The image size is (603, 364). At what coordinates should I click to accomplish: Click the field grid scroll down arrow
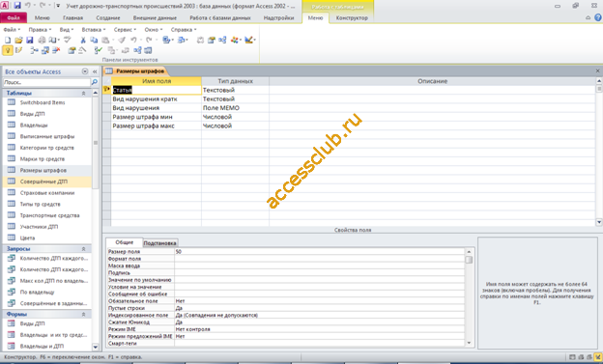pos(599,222)
